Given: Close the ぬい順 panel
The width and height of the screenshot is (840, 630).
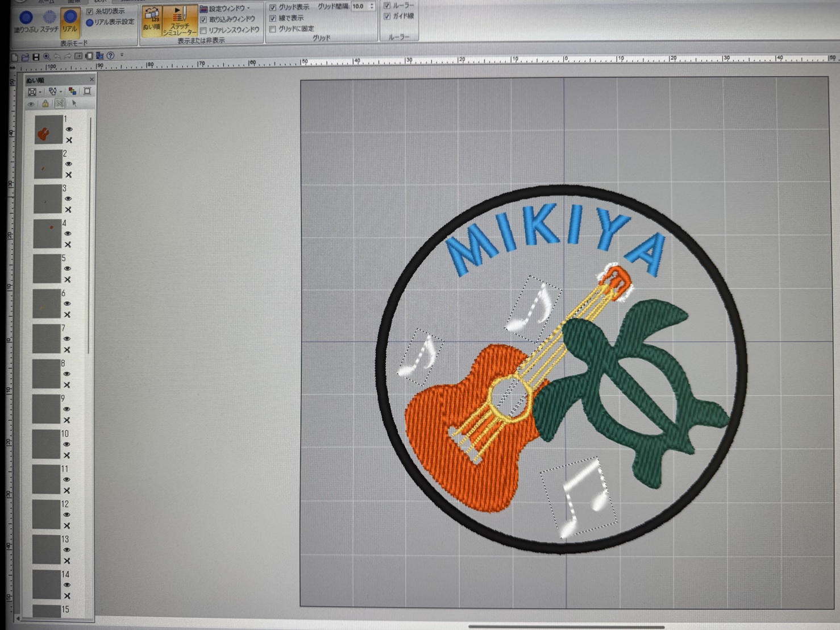Looking at the screenshot, I should (92, 79).
